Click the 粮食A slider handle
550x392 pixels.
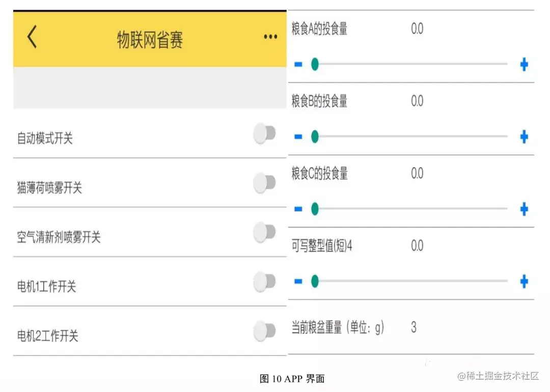[x=315, y=64]
